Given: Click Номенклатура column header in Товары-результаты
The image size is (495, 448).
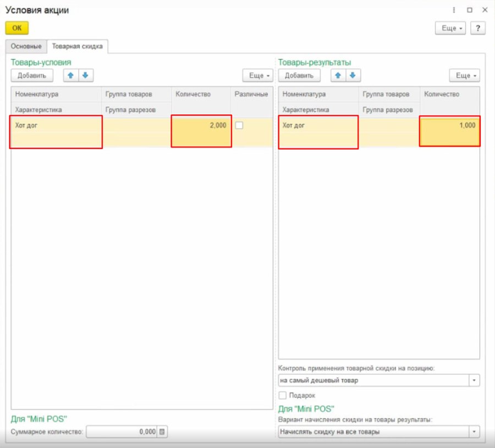Looking at the screenshot, I should coord(318,95).
